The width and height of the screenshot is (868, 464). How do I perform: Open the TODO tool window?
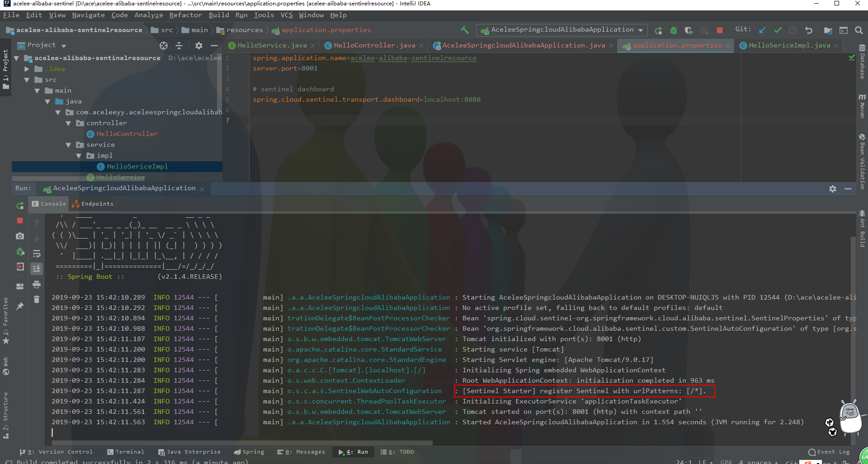[397, 452]
